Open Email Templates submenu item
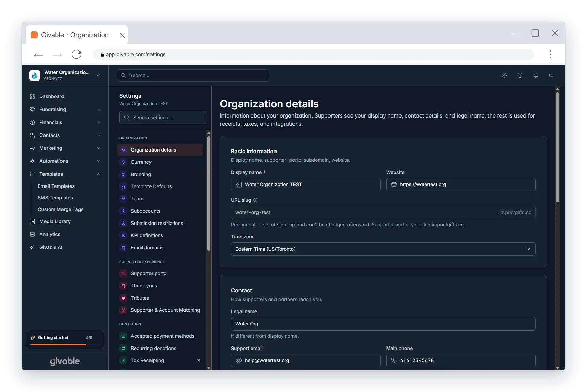587x392 pixels. coord(56,186)
